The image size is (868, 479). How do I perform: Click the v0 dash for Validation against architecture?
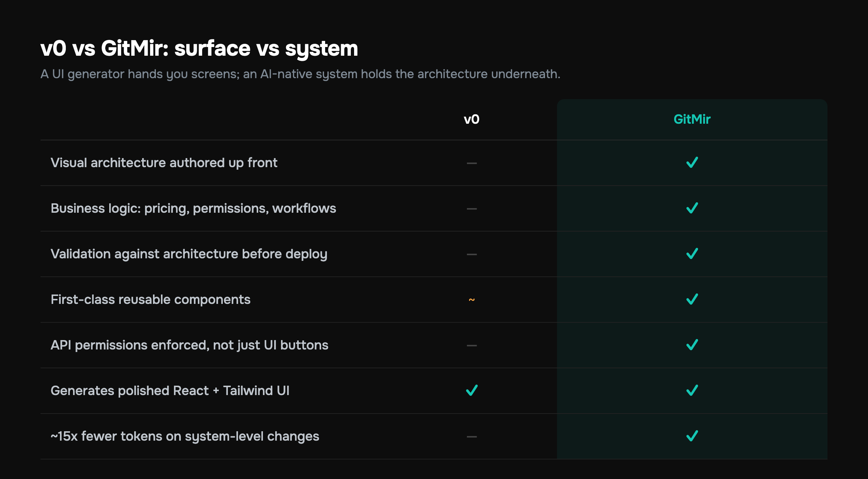(x=472, y=255)
